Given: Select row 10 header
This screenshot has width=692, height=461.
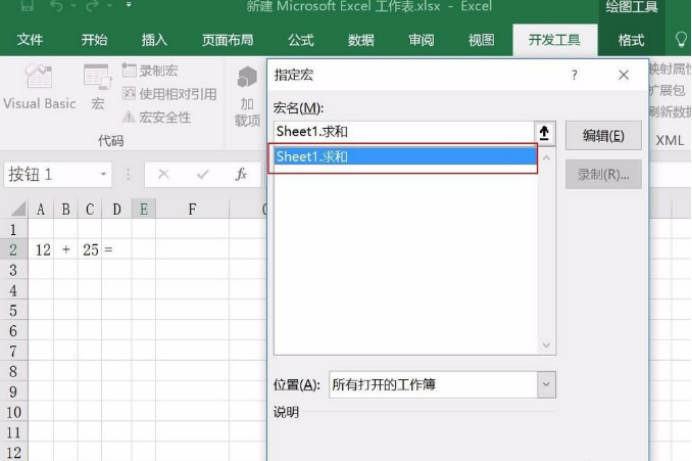Looking at the screenshot, I should tap(13, 412).
